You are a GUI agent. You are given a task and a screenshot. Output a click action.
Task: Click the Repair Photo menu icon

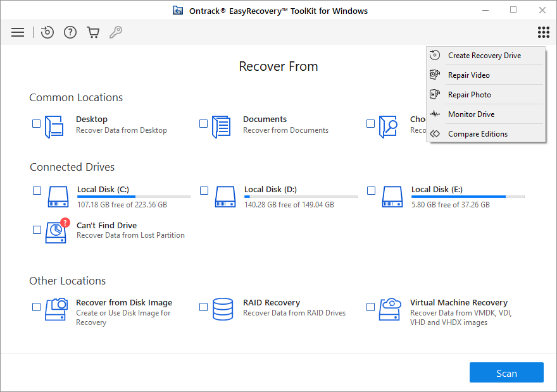tap(435, 94)
